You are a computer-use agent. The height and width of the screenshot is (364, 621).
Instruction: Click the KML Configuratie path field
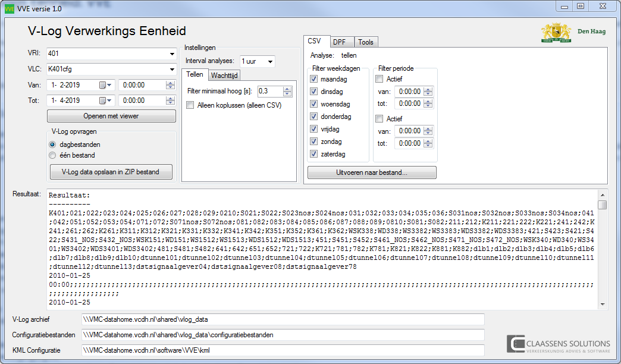pos(283,350)
